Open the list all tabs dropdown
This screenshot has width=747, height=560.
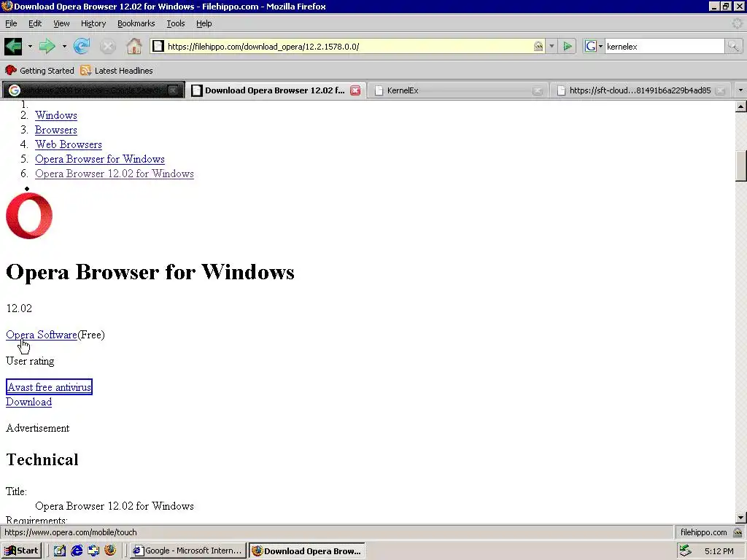click(x=740, y=90)
